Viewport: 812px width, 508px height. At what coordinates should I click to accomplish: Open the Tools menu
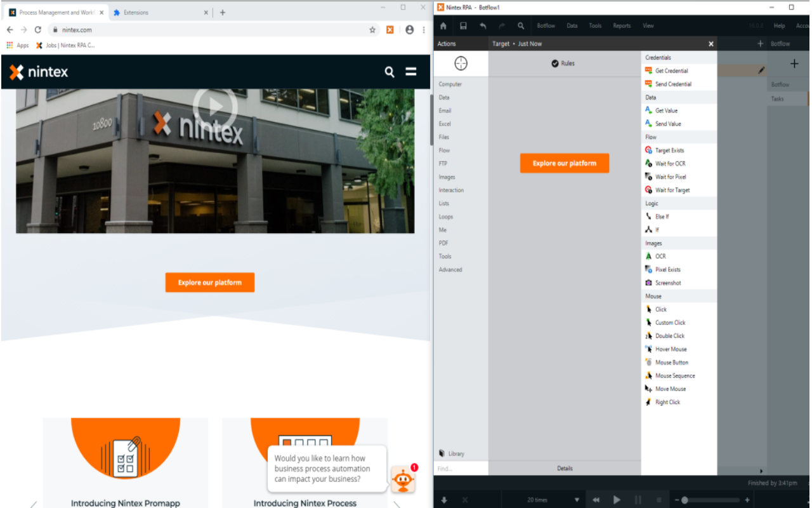pyautogui.click(x=595, y=25)
